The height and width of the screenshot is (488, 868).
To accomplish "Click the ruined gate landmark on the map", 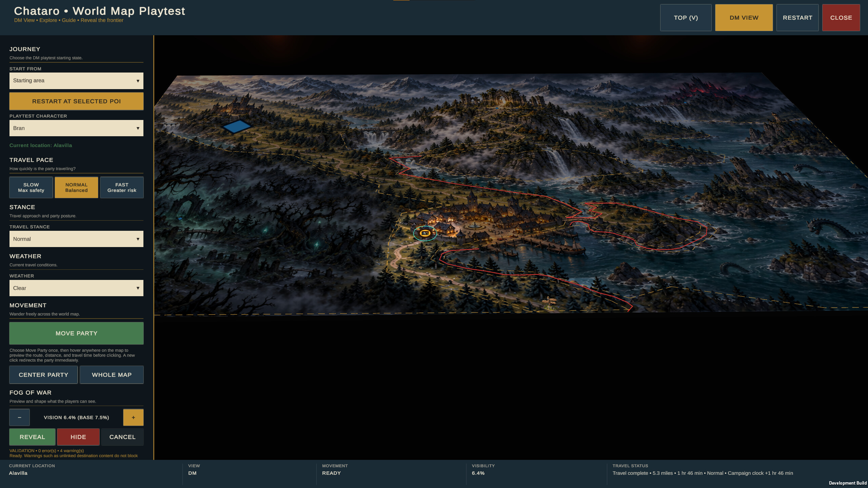I will tap(501, 97).
